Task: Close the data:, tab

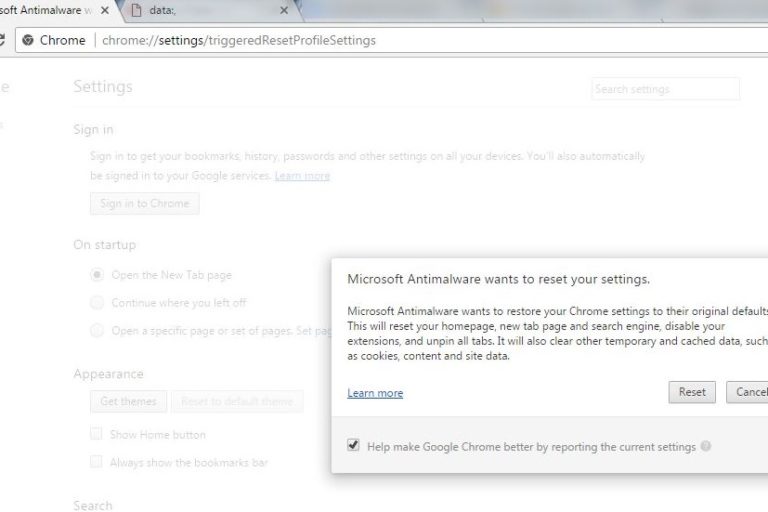Action: coord(284,11)
